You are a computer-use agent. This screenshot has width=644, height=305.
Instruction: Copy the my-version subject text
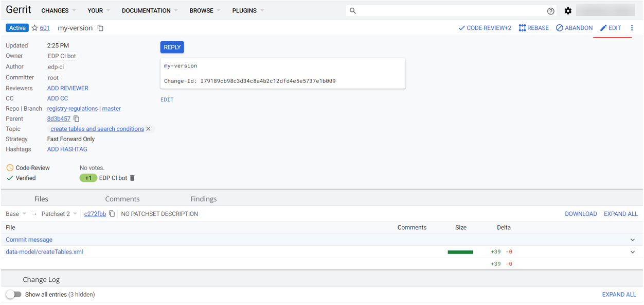pos(100,28)
